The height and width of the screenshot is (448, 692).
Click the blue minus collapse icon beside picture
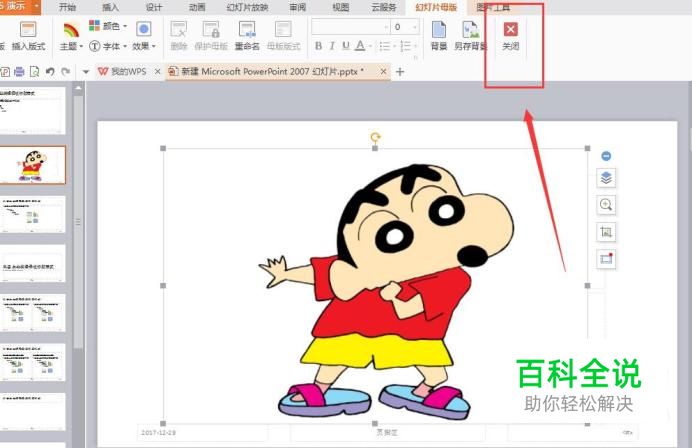(x=606, y=156)
